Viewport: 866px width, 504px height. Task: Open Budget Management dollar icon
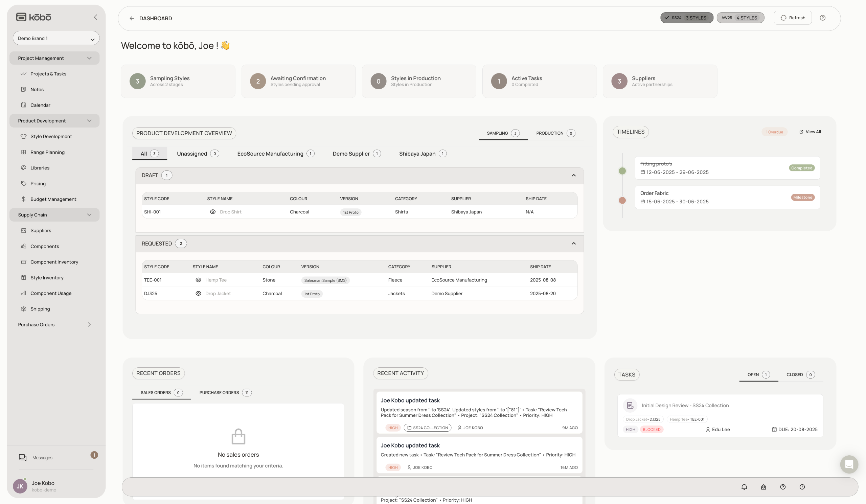(x=23, y=199)
